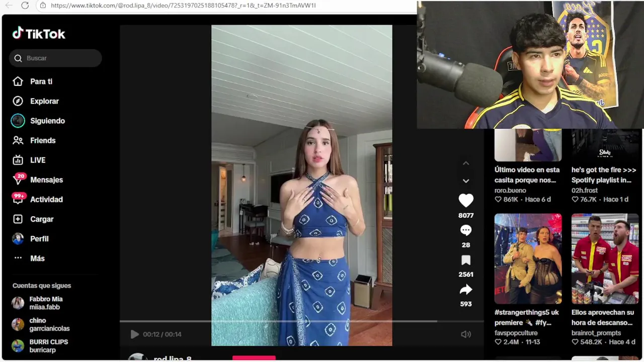Click the Cuentas que sigues heading
The height and width of the screenshot is (362, 644).
(42, 286)
